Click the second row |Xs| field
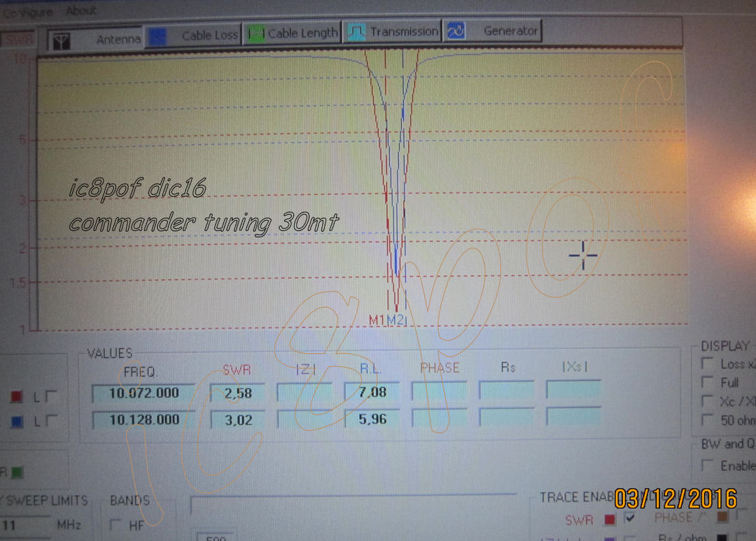Viewport: 756px width, 541px height. (573, 416)
